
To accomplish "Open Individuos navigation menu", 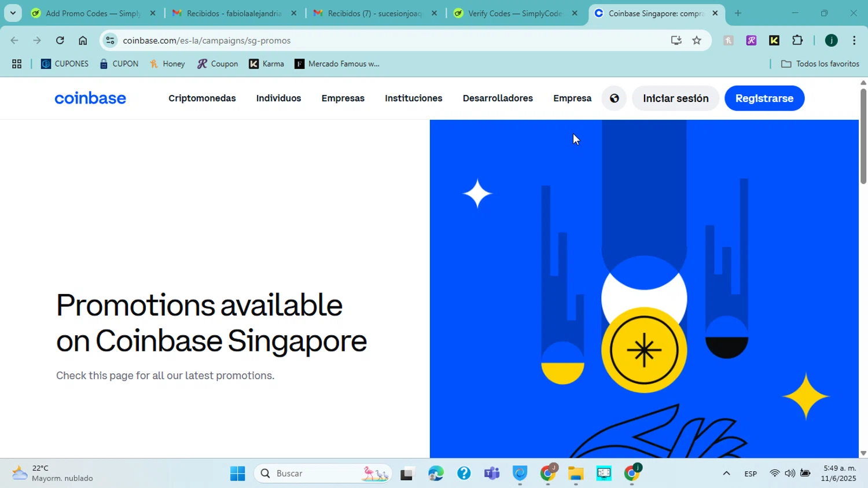I will tap(278, 98).
